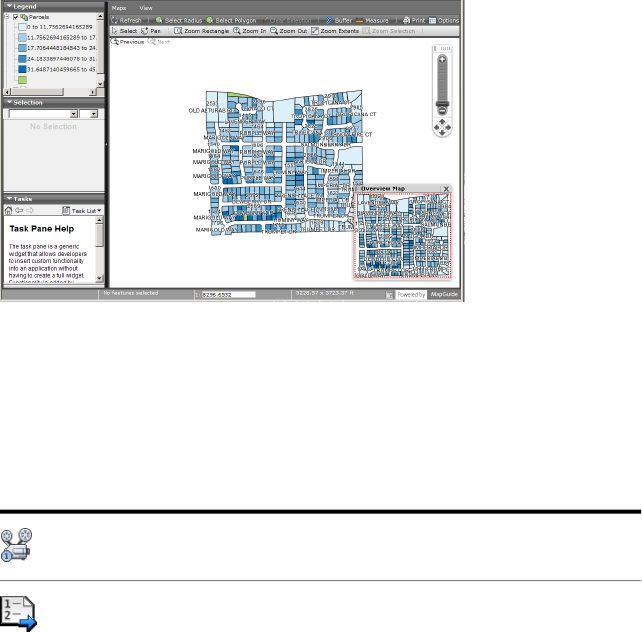Click the task pane scrollbar down arrow
The image size is (642, 632).
[99, 278]
